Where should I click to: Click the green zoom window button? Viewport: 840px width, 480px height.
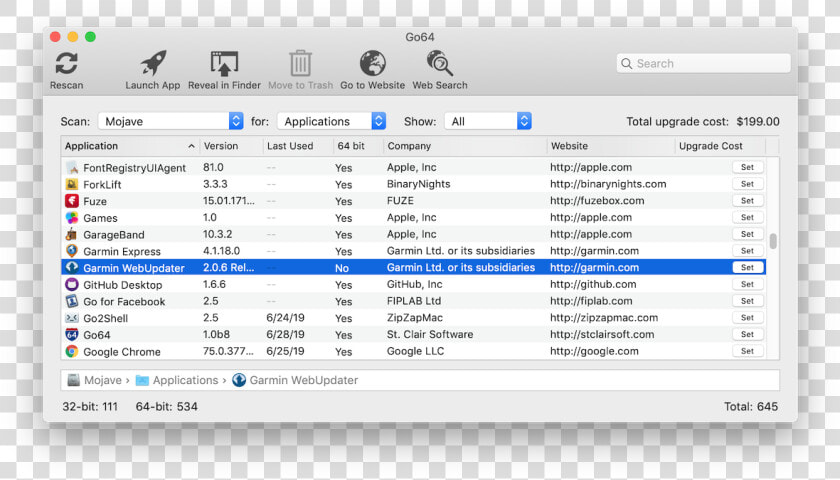(91, 36)
